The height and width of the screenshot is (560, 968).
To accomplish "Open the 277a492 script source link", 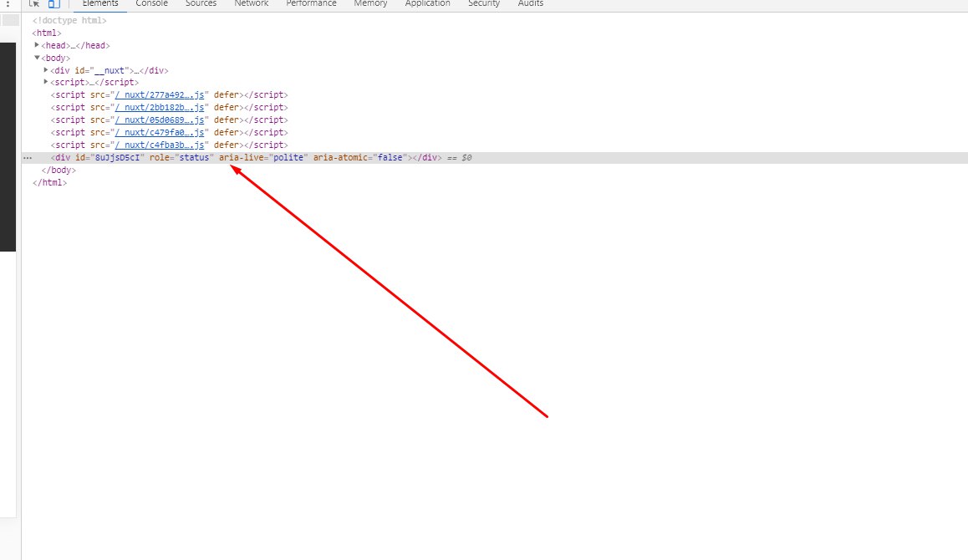I will (x=160, y=95).
